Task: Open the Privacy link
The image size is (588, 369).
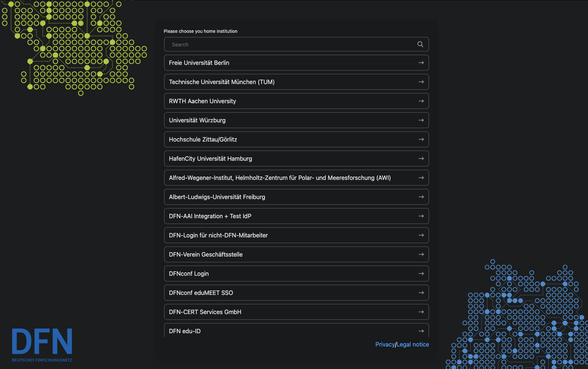Action: [x=385, y=344]
